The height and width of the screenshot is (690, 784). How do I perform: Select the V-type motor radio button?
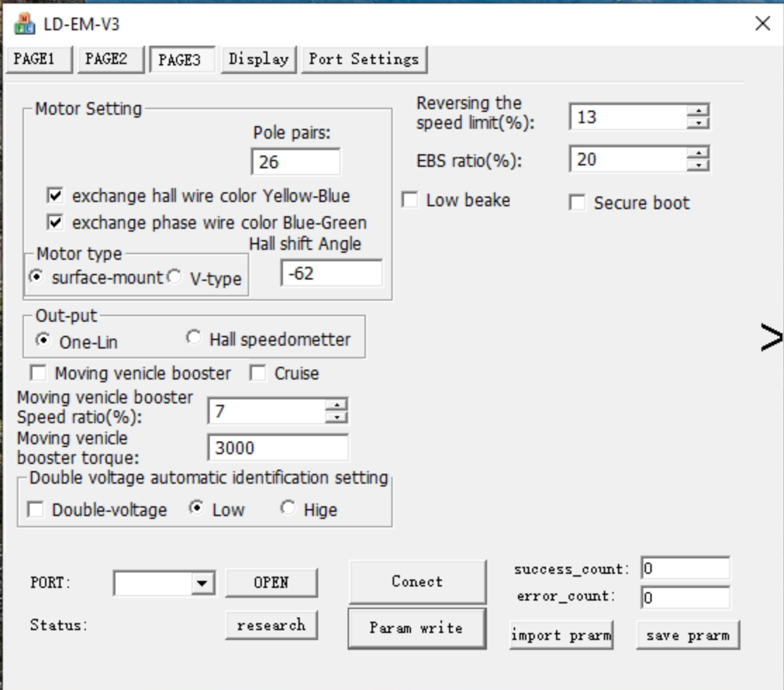pyautogui.click(x=175, y=278)
